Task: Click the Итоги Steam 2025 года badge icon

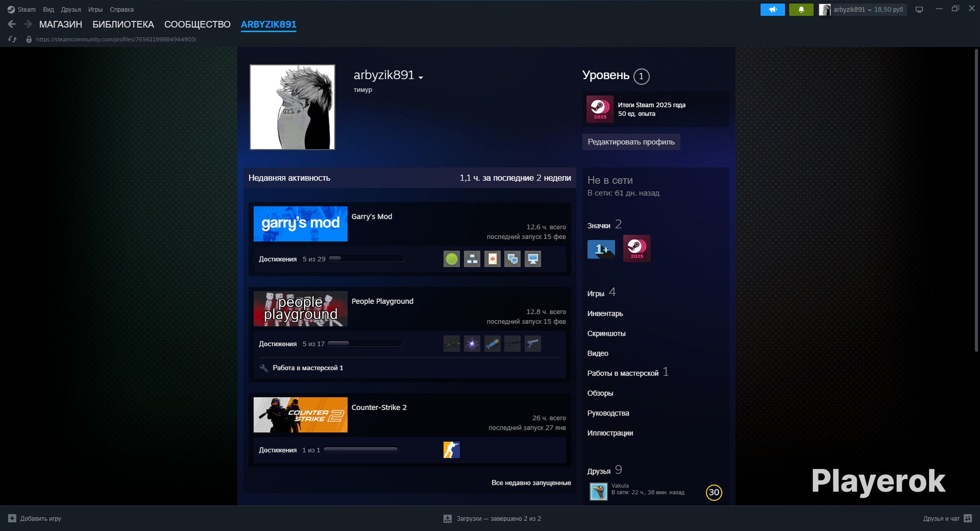Action: click(x=600, y=109)
